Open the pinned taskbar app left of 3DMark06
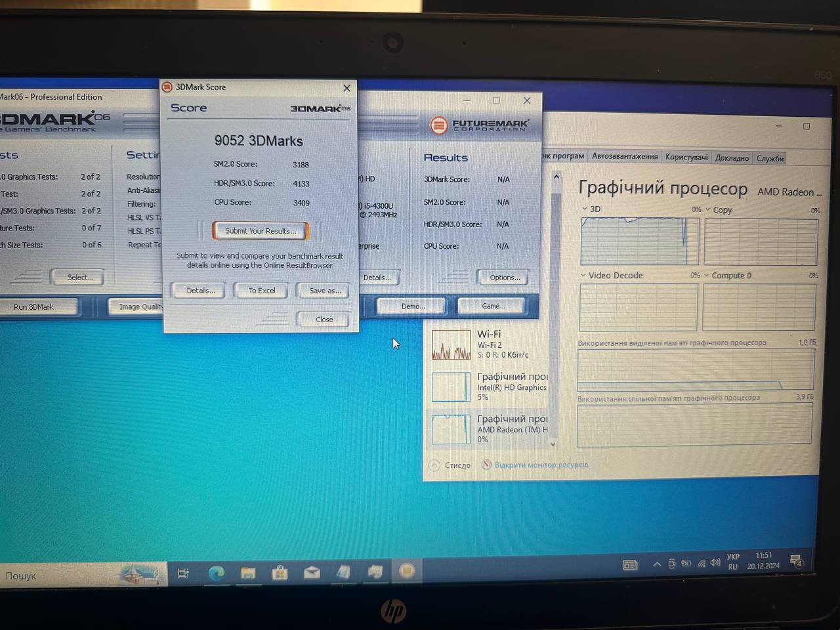Viewport: 840px width, 630px height. tap(375, 572)
